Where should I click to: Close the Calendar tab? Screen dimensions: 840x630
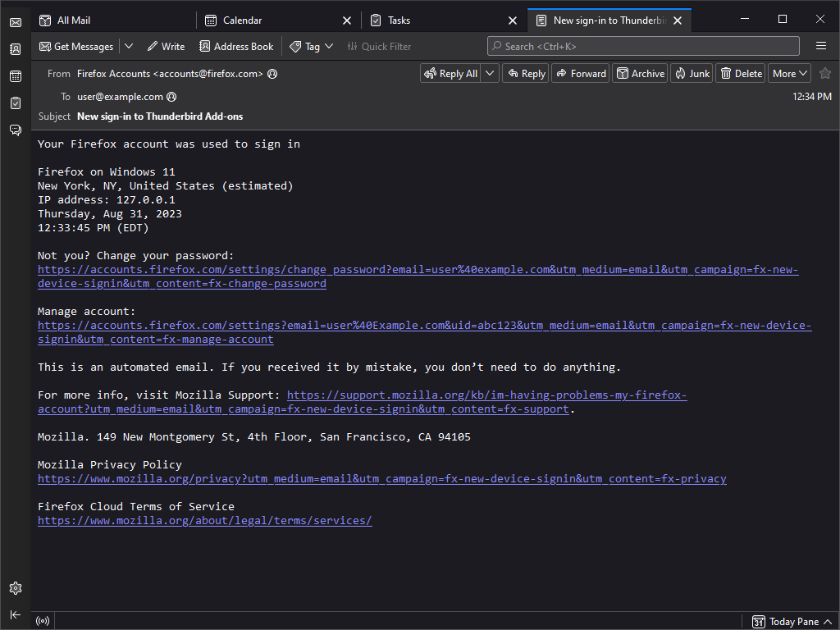click(x=347, y=21)
